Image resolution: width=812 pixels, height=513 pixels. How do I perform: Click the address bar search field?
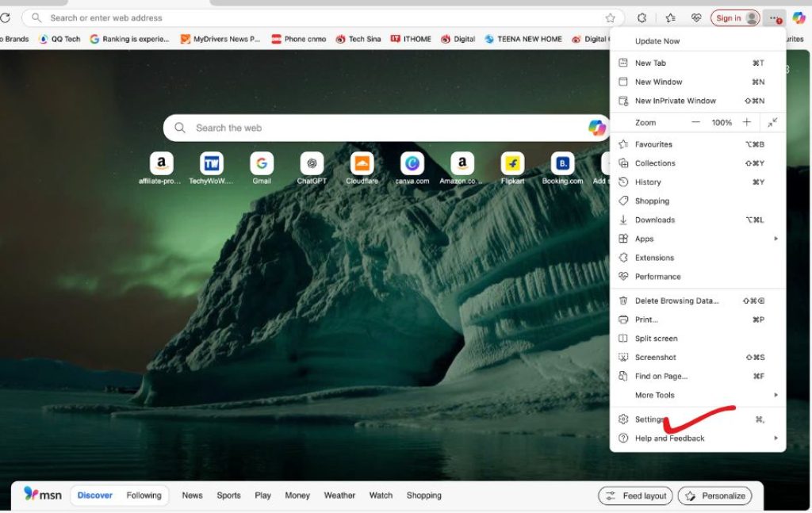point(323,18)
